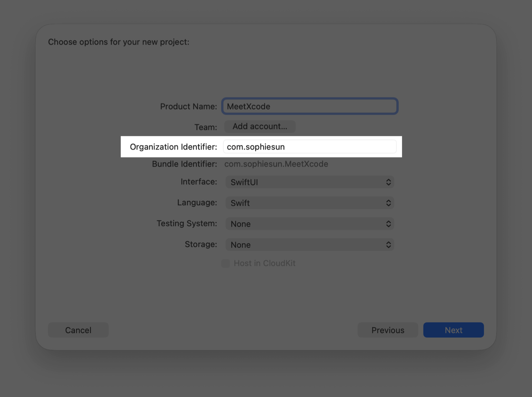Click the up-down arrows on the Language popup
Viewport: 532px width, 397px height.
pyautogui.click(x=388, y=203)
